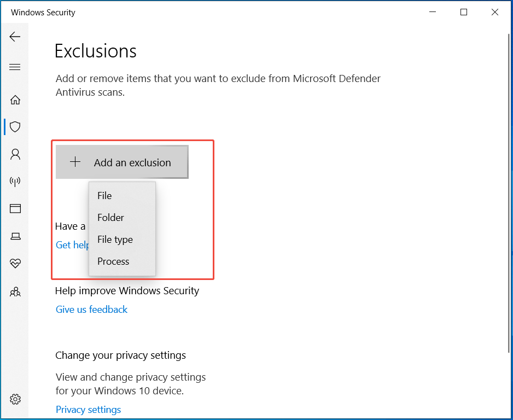Open Device performance & health
The width and height of the screenshot is (513, 420).
(x=15, y=263)
